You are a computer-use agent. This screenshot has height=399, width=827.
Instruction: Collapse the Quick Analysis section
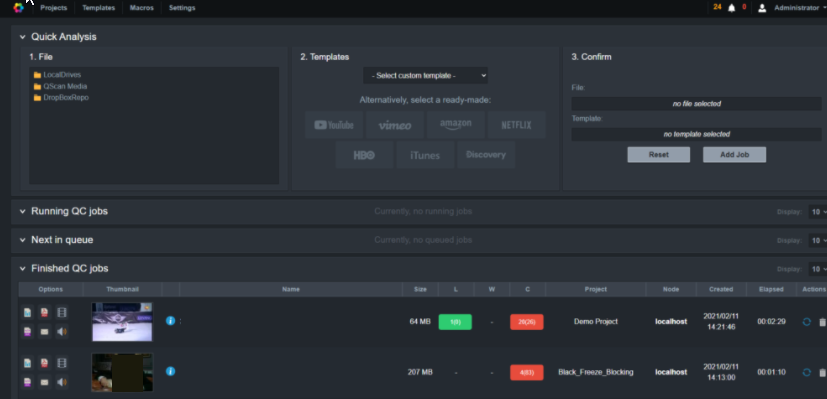[23, 37]
